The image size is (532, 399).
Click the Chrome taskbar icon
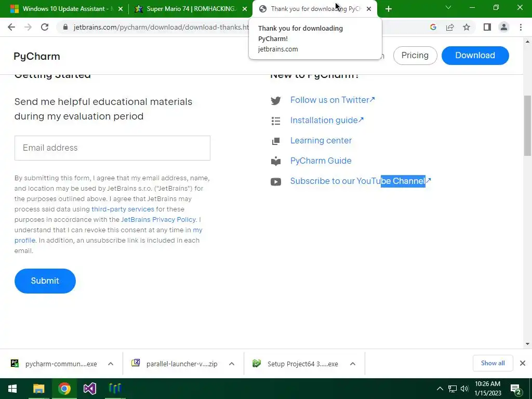64,389
